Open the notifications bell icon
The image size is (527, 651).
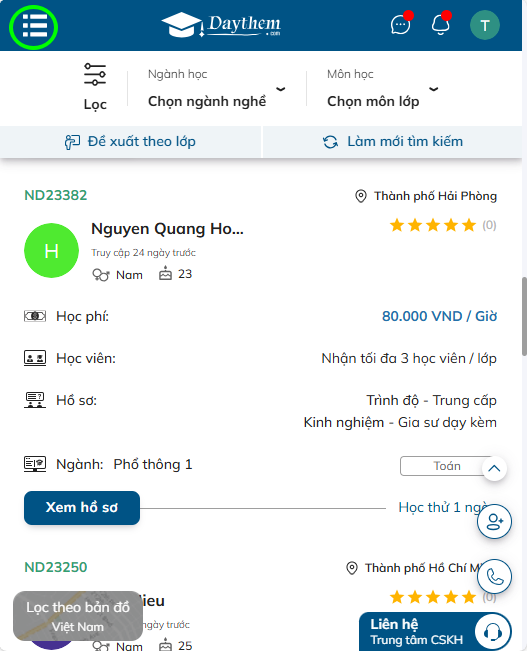point(441,25)
